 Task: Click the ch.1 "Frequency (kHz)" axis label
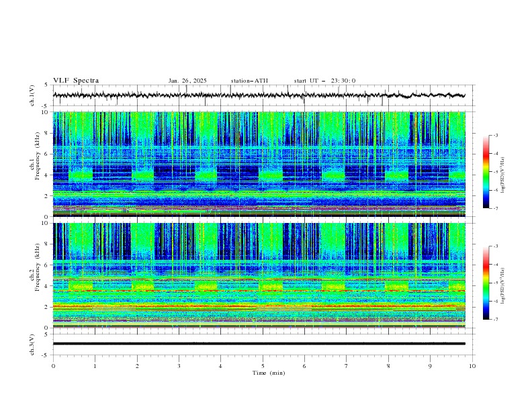tap(37, 156)
